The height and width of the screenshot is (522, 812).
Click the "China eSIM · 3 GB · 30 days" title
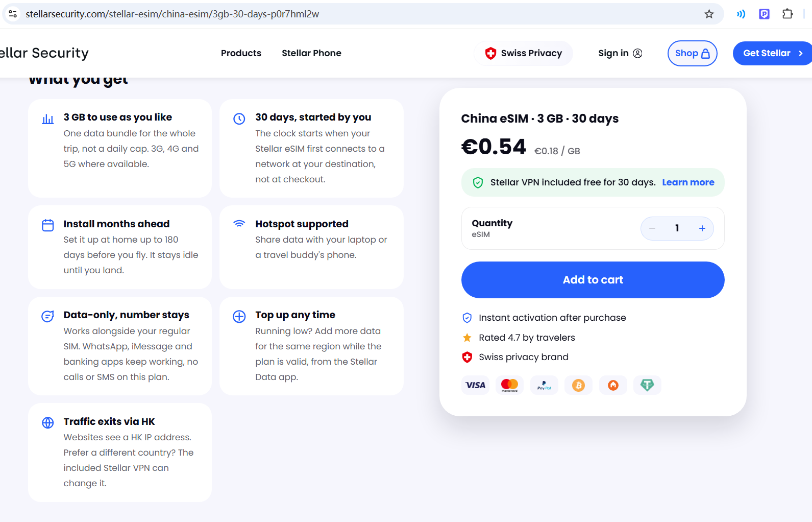540,118
